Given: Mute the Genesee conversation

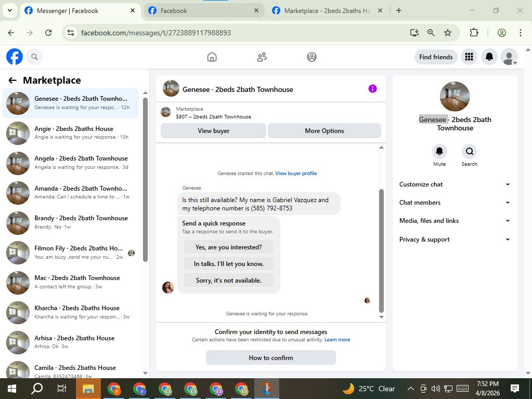Looking at the screenshot, I should coord(439,151).
